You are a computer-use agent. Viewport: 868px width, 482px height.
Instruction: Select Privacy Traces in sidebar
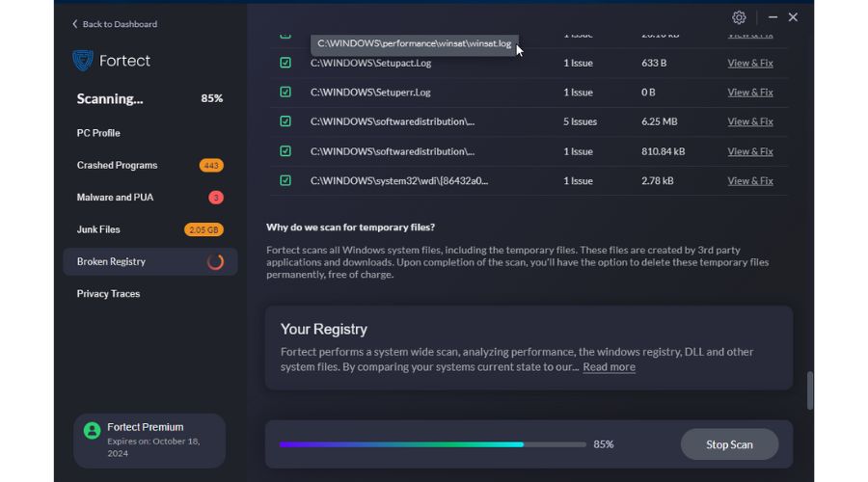pyautogui.click(x=108, y=294)
